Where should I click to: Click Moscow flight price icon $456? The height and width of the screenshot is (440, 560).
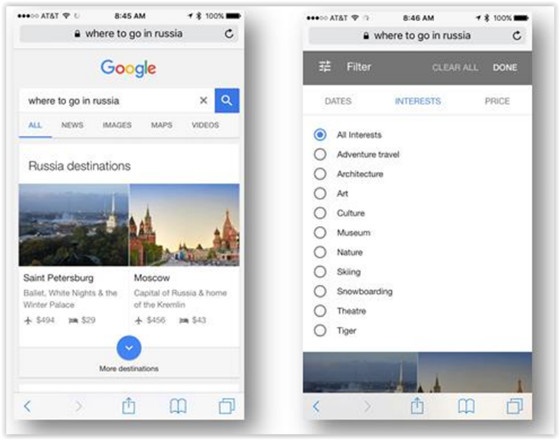click(x=139, y=320)
